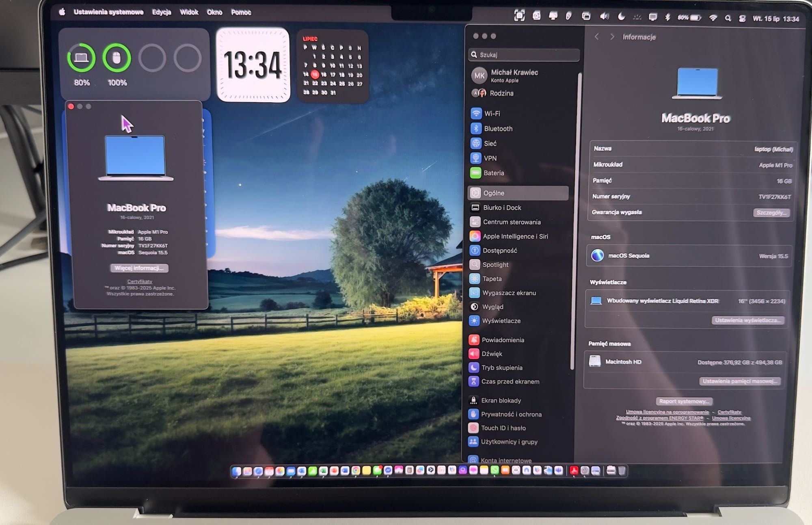The width and height of the screenshot is (812, 525).
Task: Select Ogólne in the settings sidebar
Action: 518,193
